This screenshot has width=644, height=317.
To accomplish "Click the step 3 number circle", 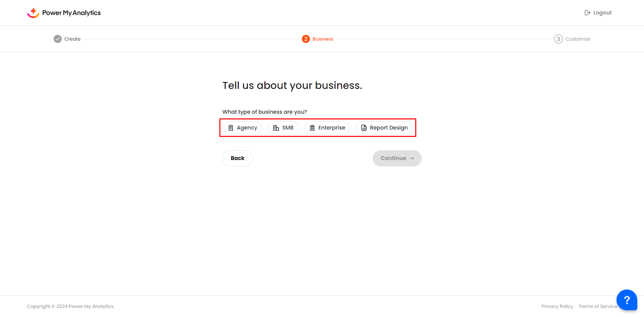I will pyautogui.click(x=558, y=39).
